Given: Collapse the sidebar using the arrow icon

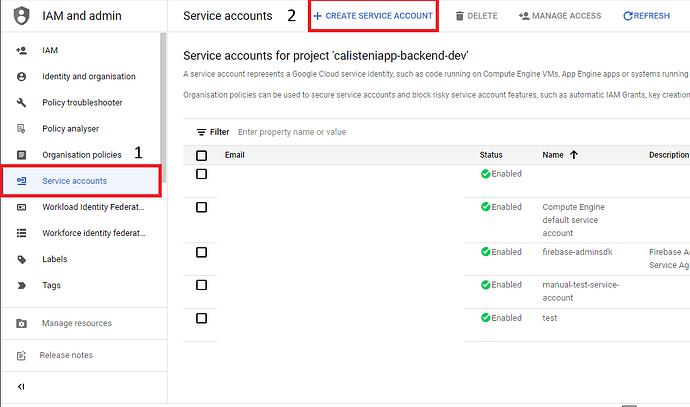Looking at the screenshot, I should pyautogui.click(x=21, y=387).
